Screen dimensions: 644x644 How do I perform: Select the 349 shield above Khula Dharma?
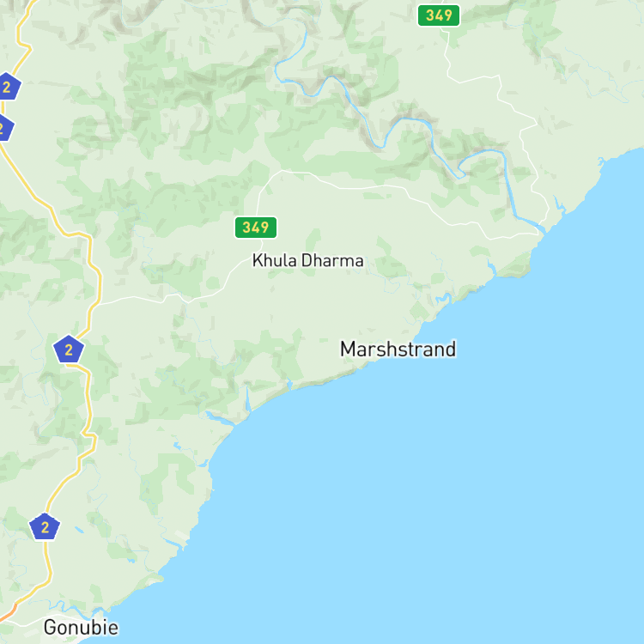coord(256,228)
